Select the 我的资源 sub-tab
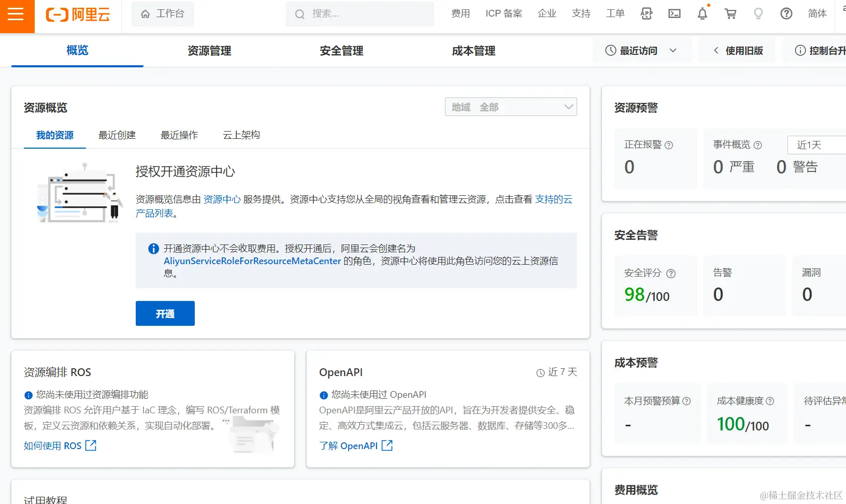The width and height of the screenshot is (846, 504). (x=55, y=135)
